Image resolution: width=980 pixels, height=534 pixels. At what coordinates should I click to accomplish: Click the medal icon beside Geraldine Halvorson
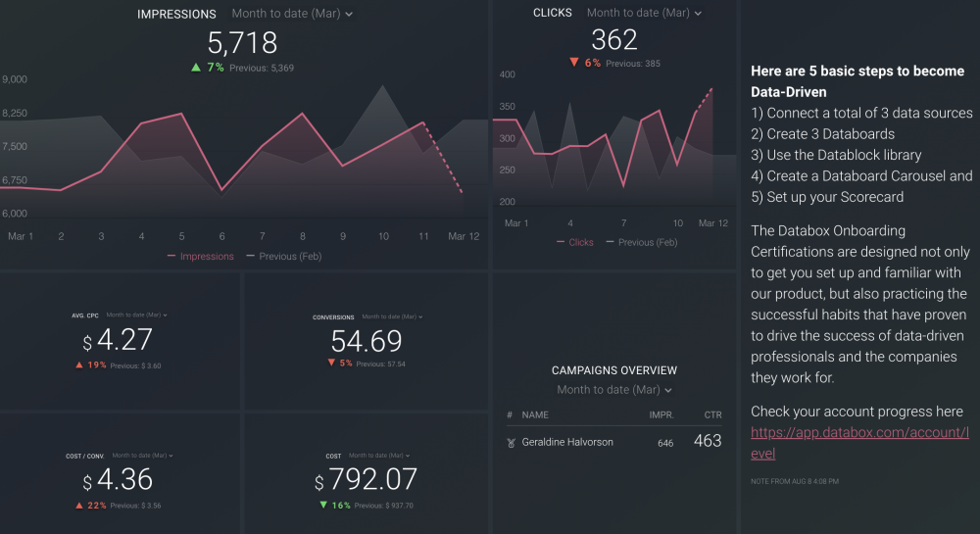(x=510, y=443)
